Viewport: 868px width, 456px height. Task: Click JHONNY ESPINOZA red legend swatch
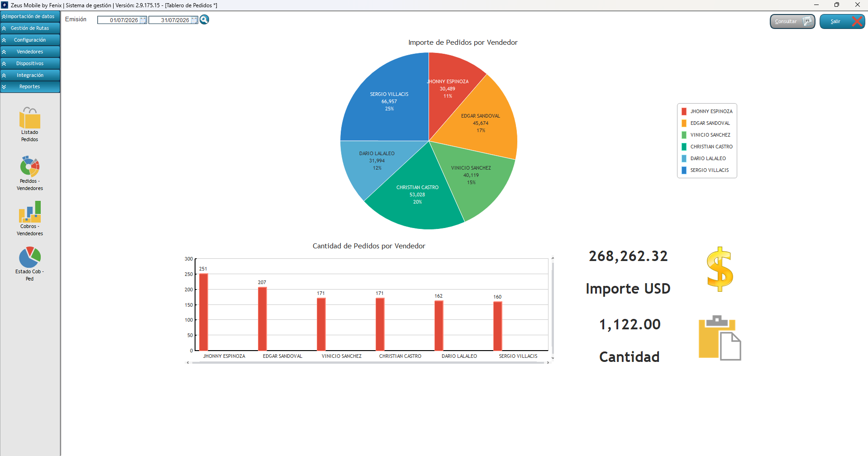pyautogui.click(x=684, y=111)
